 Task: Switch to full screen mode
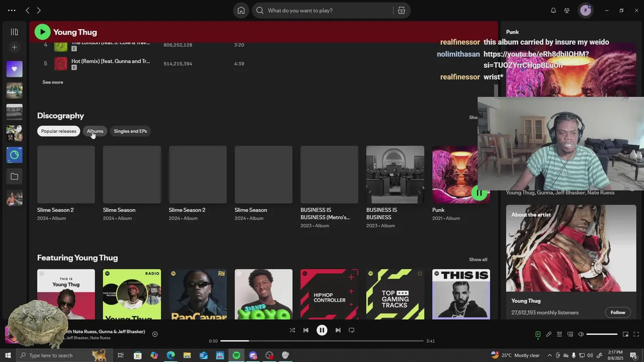point(636,334)
